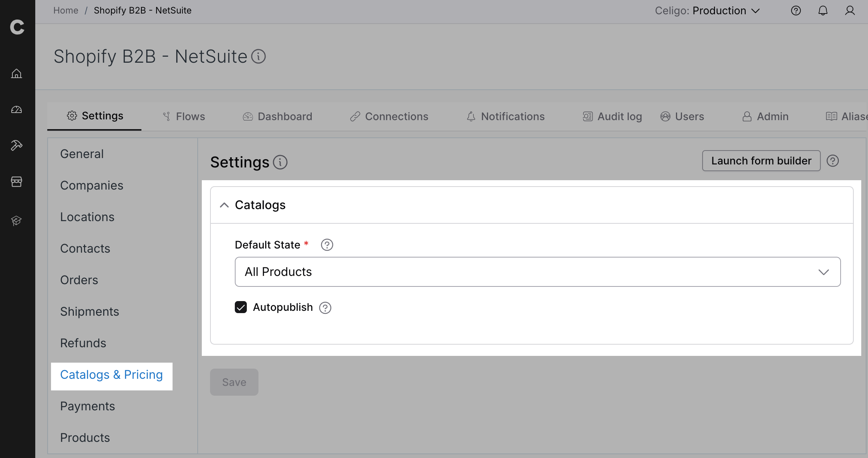Open the notifications bell in top bar
868x458 pixels.
823,11
